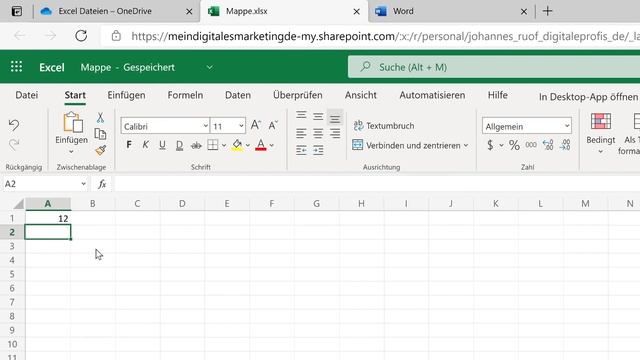The width and height of the screenshot is (640, 360).
Task: Apply yellow fill color bucket
Action: point(237,145)
